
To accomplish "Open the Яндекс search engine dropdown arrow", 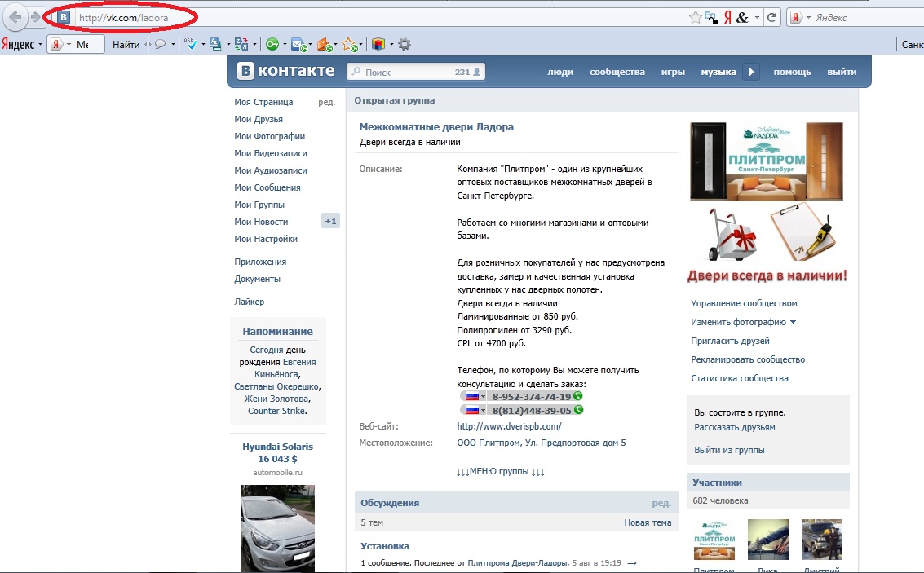I will 808,18.
